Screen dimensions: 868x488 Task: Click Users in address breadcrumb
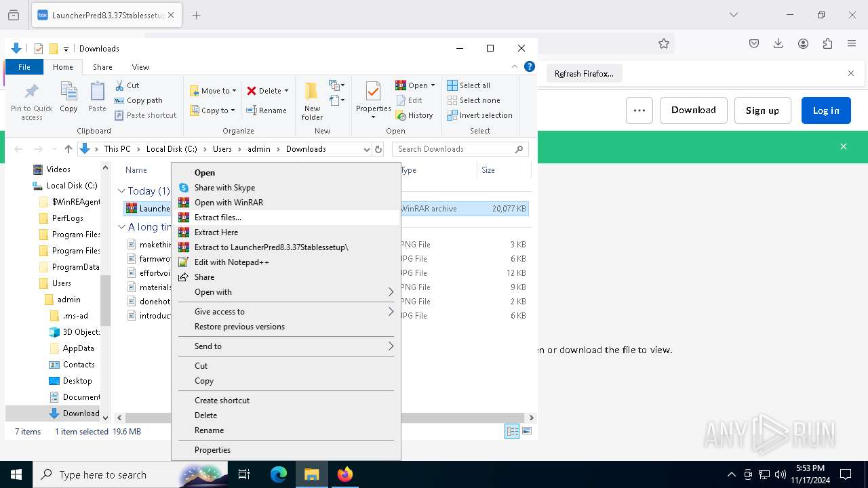point(222,149)
